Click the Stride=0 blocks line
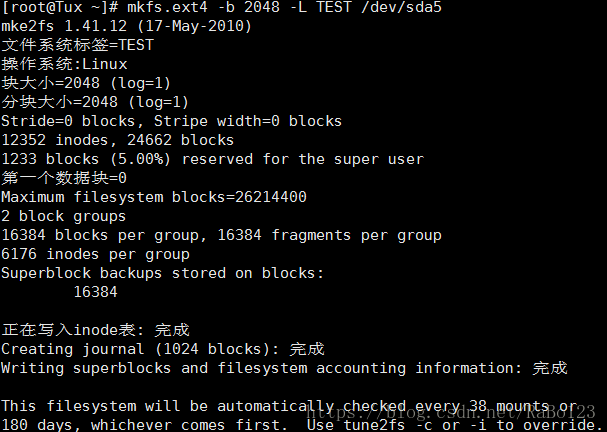The width and height of the screenshot is (607, 432). tap(172, 121)
